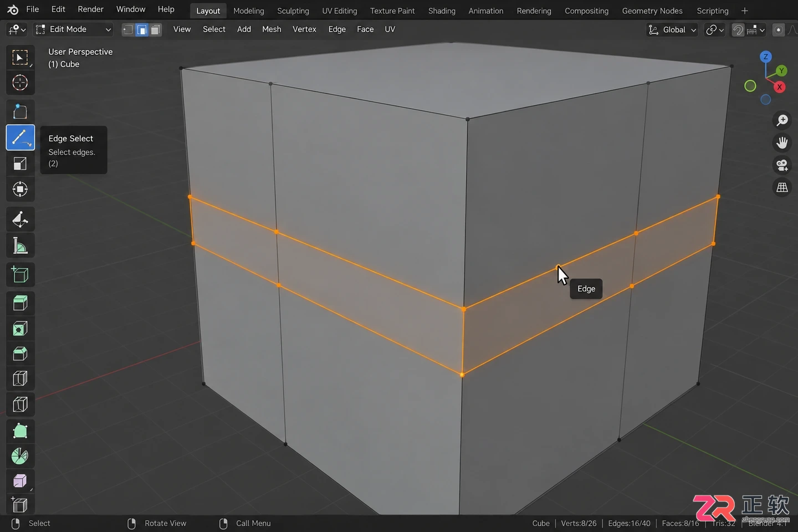Select the Loop Cut tool

20,379
